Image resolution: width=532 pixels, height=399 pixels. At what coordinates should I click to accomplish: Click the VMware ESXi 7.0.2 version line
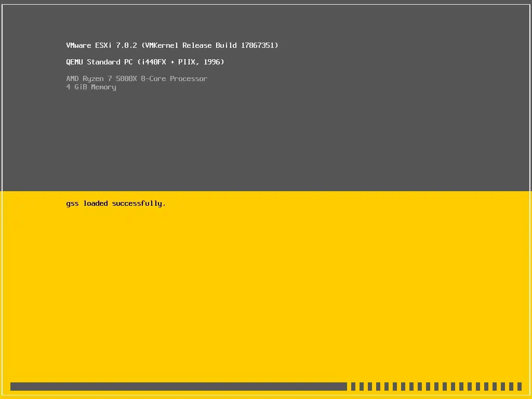[172, 46]
